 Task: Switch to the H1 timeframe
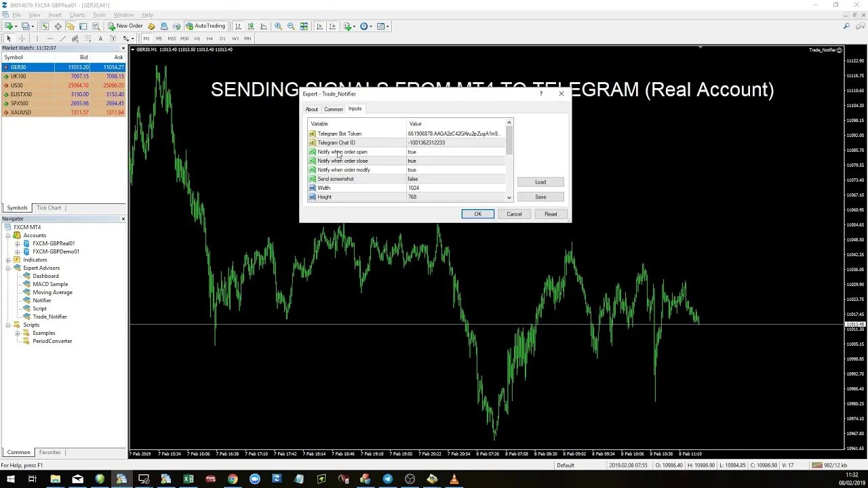click(x=197, y=38)
